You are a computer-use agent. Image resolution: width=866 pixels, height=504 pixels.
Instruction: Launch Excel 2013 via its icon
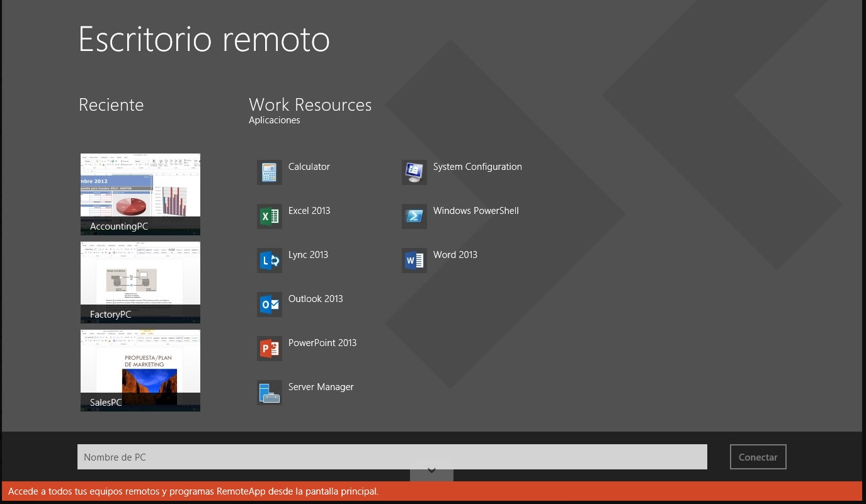point(270,216)
